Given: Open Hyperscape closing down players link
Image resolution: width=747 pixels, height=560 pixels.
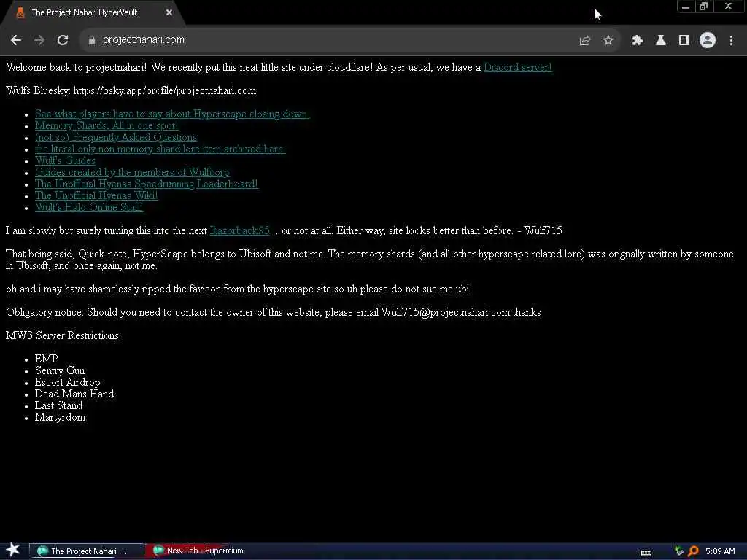Looking at the screenshot, I should [x=172, y=114].
